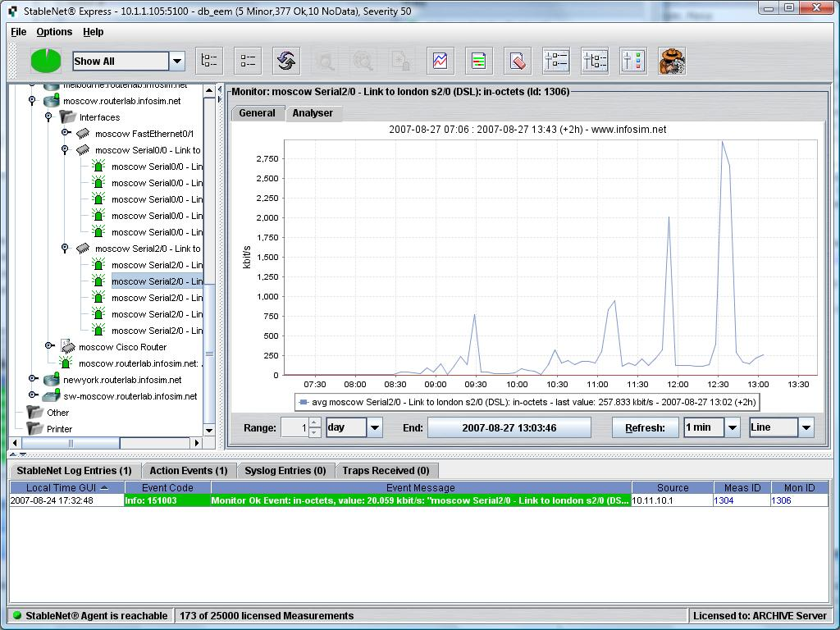This screenshot has height=630, width=840.
Task: Click the Source column header
Action: pos(673,487)
